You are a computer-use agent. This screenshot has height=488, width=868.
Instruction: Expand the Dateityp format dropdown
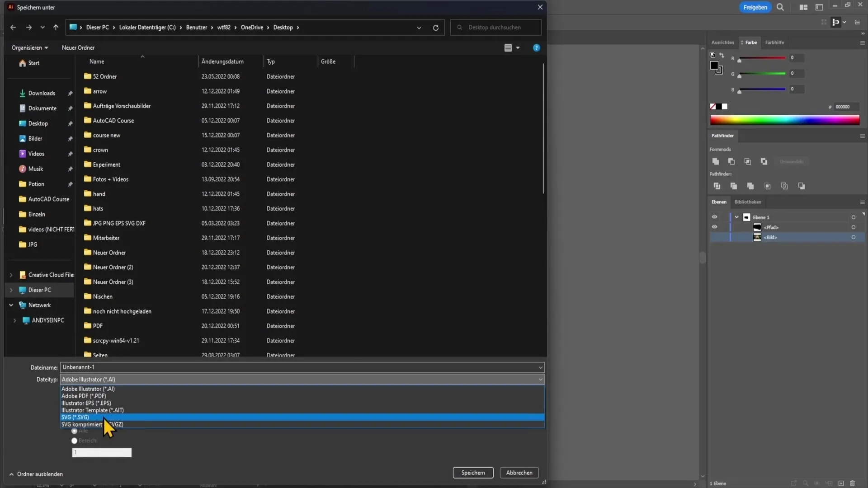302,379
